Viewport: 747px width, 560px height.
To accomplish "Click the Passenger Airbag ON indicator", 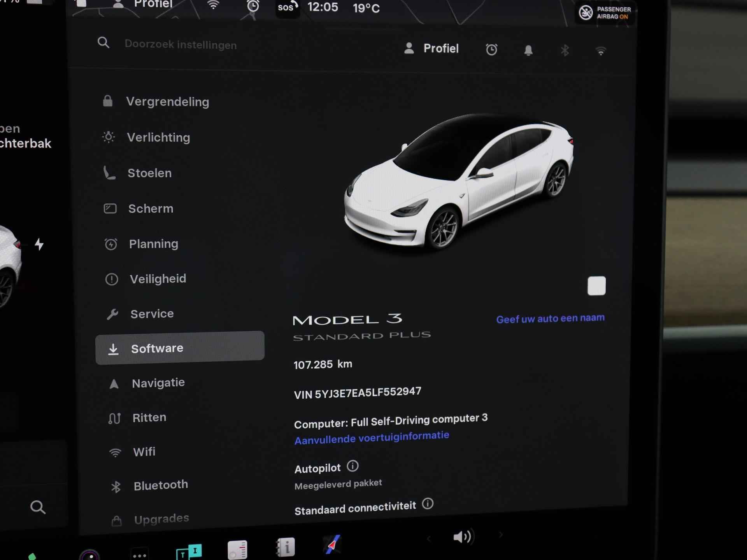I will [x=605, y=13].
